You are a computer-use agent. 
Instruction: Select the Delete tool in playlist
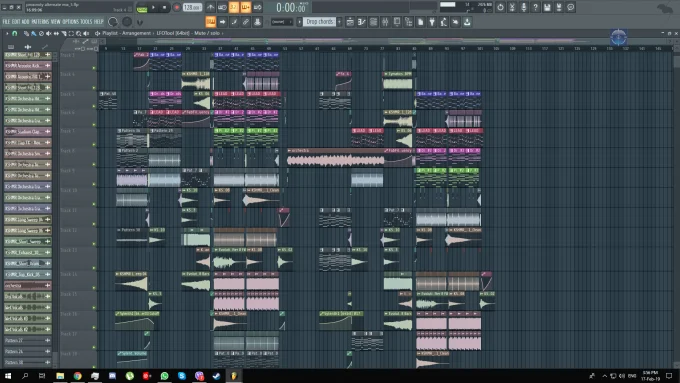(x=41, y=33)
